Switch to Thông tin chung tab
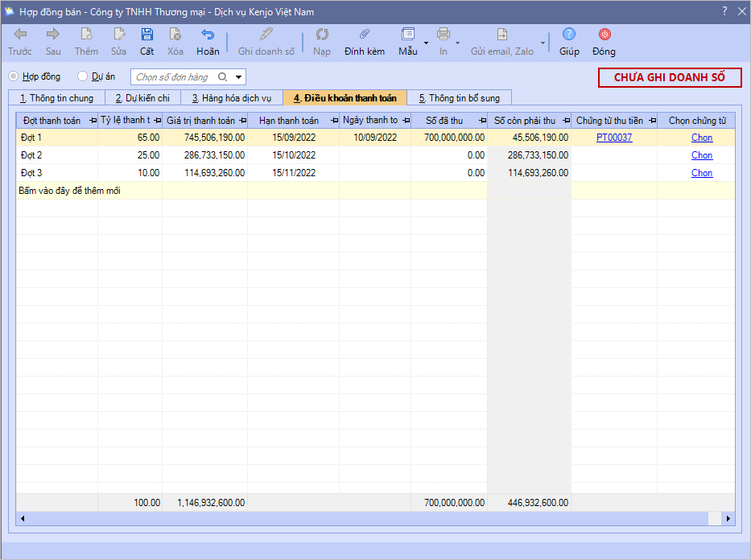 click(x=56, y=98)
